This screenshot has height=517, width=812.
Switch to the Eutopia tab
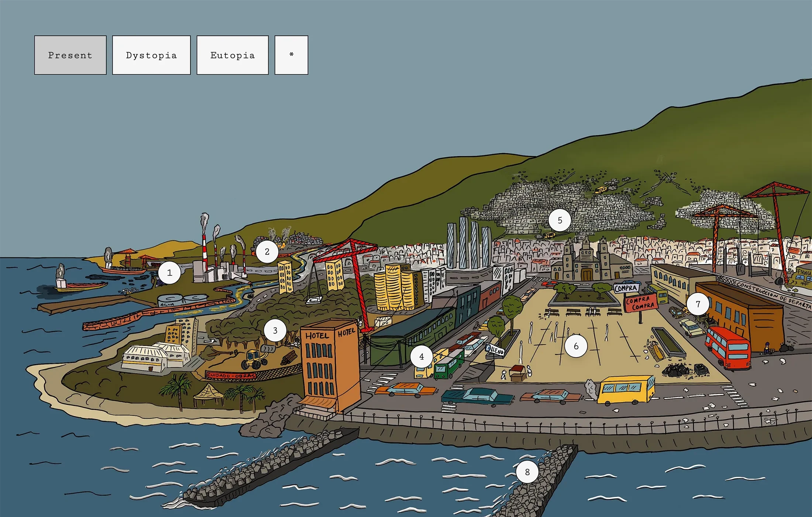[233, 55]
